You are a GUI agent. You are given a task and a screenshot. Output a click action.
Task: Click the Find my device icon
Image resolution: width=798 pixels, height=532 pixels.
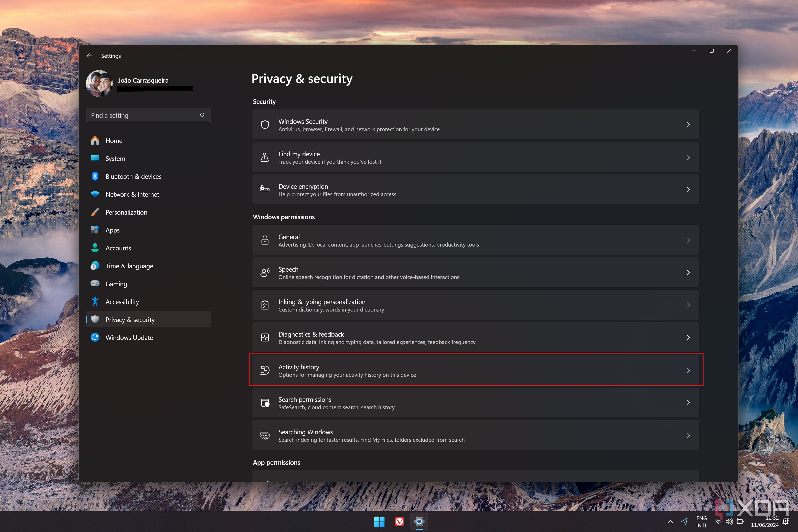pos(265,157)
